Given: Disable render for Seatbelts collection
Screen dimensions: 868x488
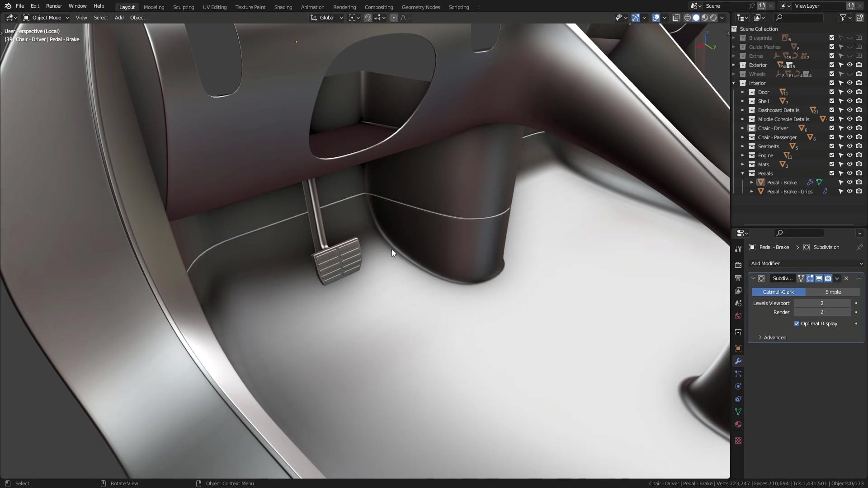Looking at the screenshot, I should pyautogui.click(x=859, y=146).
